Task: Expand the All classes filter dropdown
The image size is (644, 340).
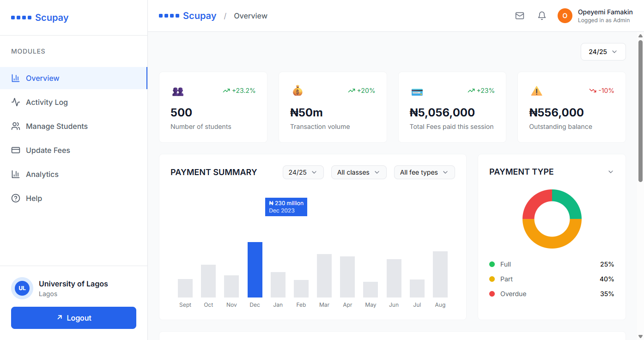Action: point(358,172)
